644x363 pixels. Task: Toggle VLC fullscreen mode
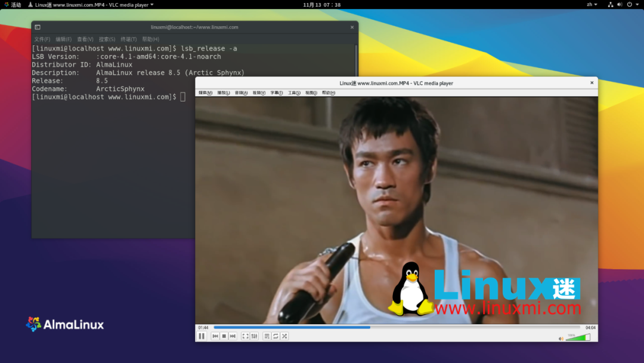[245, 336]
